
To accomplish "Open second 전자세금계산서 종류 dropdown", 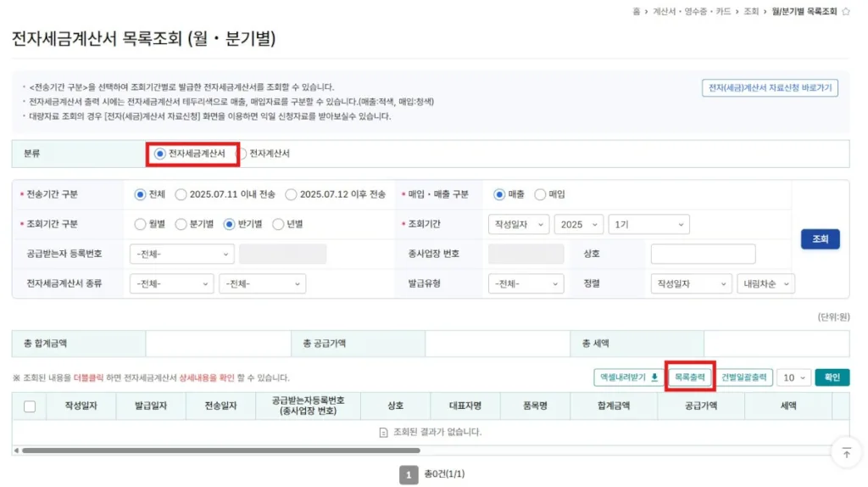I will pos(263,283).
